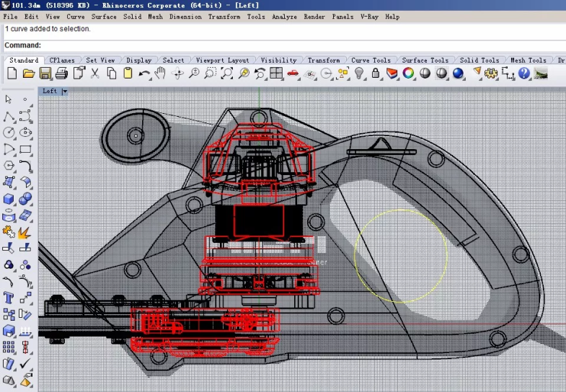This screenshot has width=566, height=392.
Task: Click the Save disk icon
Action: click(45, 73)
